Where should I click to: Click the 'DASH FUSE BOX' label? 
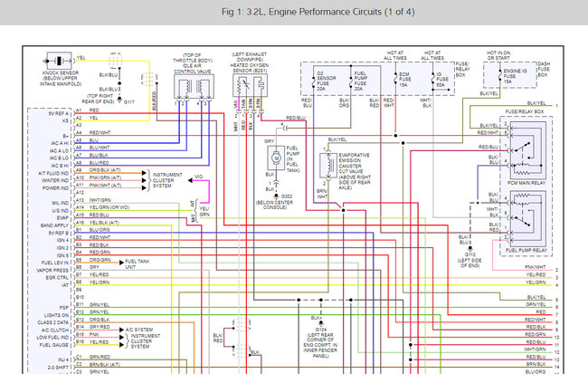(x=544, y=70)
